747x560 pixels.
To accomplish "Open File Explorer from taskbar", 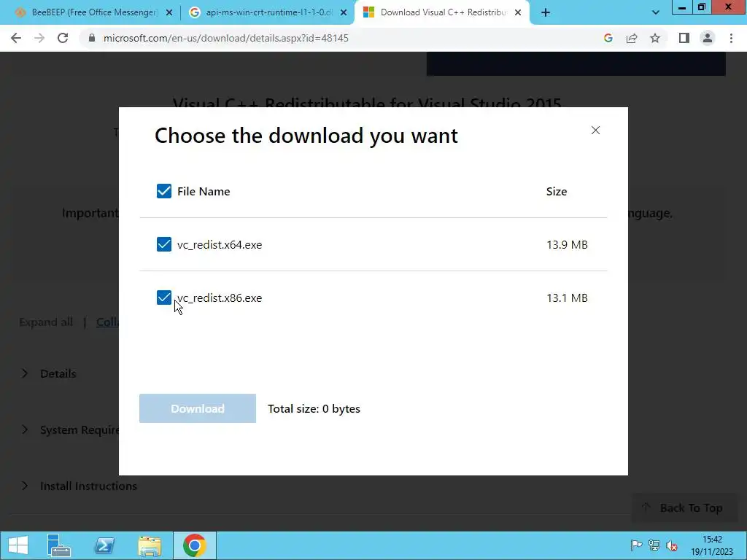I will click(150, 545).
